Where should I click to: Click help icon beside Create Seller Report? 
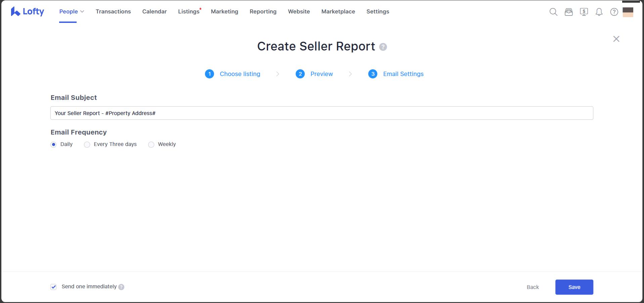383,47
